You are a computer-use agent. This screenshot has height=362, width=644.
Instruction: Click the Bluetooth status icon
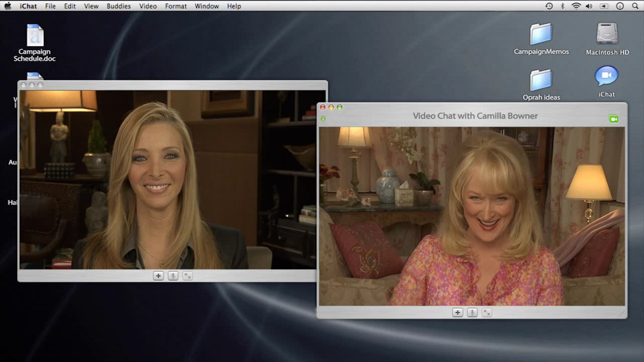click(562, 6)
